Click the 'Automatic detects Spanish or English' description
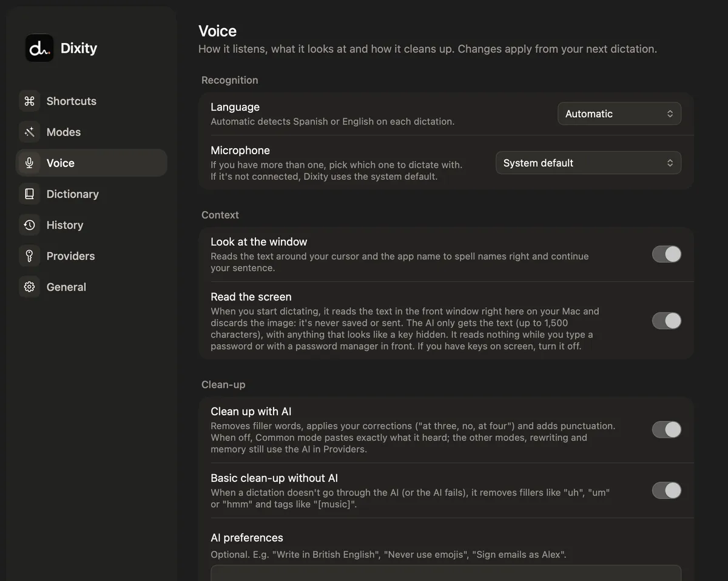This screenshot has height=581, width=728. click(332, 121)
